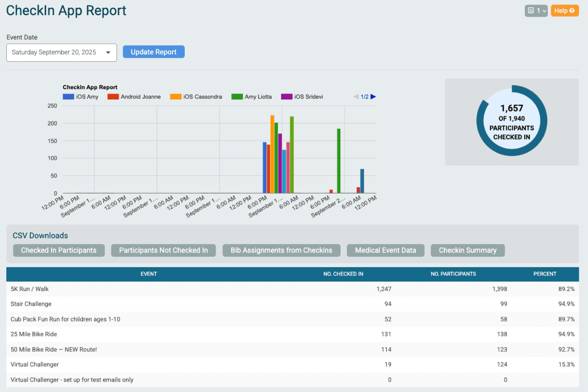Screen dimensions: 588x392
Task: Click the gray previous legend page arrow
Action: coord(356,97)
